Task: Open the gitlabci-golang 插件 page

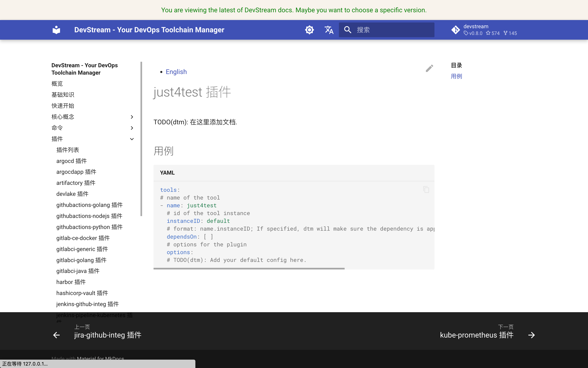Action: [x=81, y=260]
